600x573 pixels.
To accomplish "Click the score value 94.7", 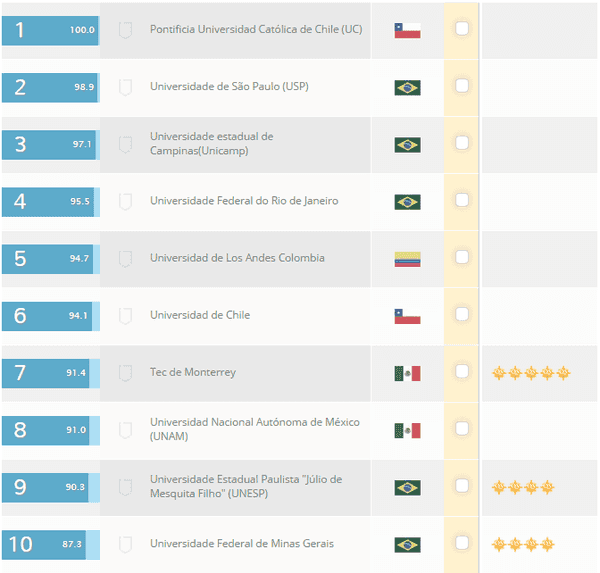I will click(x=79, y=258).
